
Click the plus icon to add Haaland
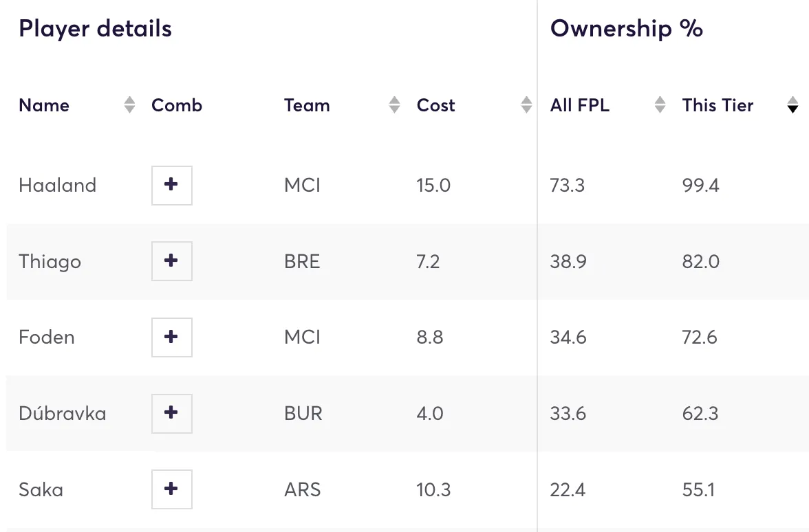click(171, 185)
